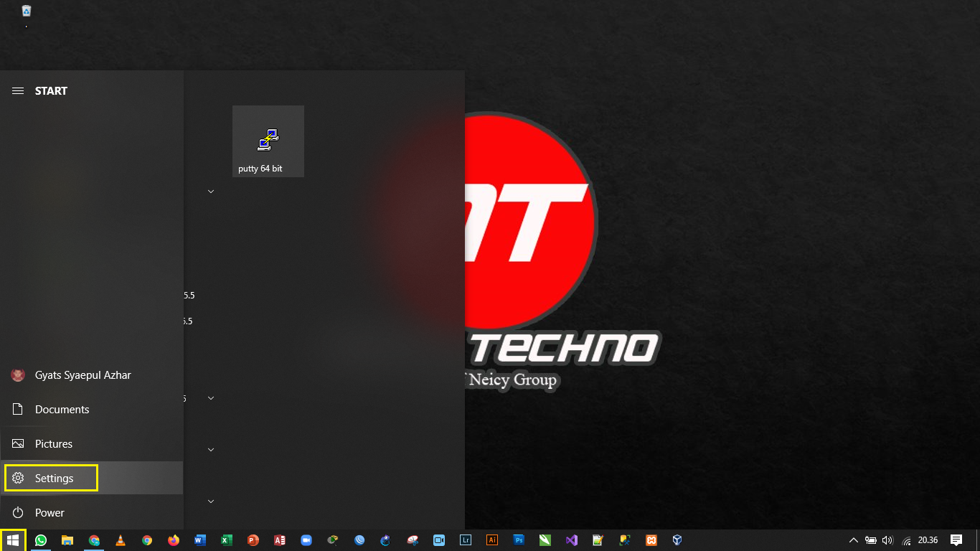Image resolution: width=980 pixels, height=551 pixels.
Task: Open File Explorer from the taskbar
Action: 67,540
